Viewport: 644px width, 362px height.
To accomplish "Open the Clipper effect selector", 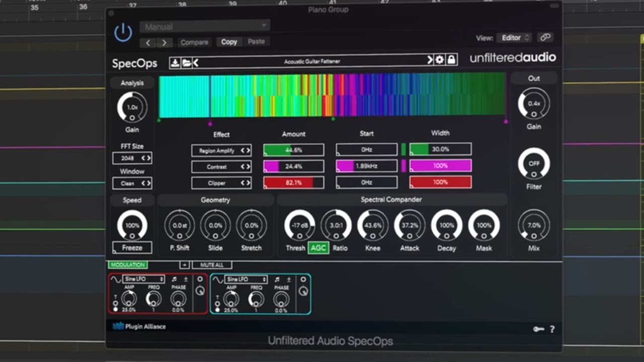I will (221, 183).
